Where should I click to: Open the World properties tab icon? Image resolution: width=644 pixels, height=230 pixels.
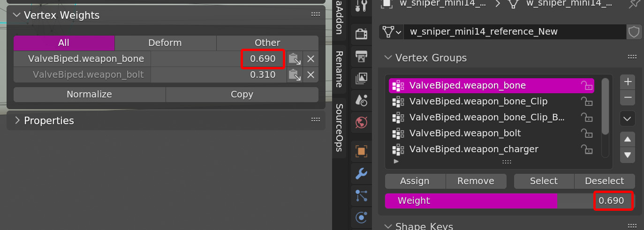[361, 123]
